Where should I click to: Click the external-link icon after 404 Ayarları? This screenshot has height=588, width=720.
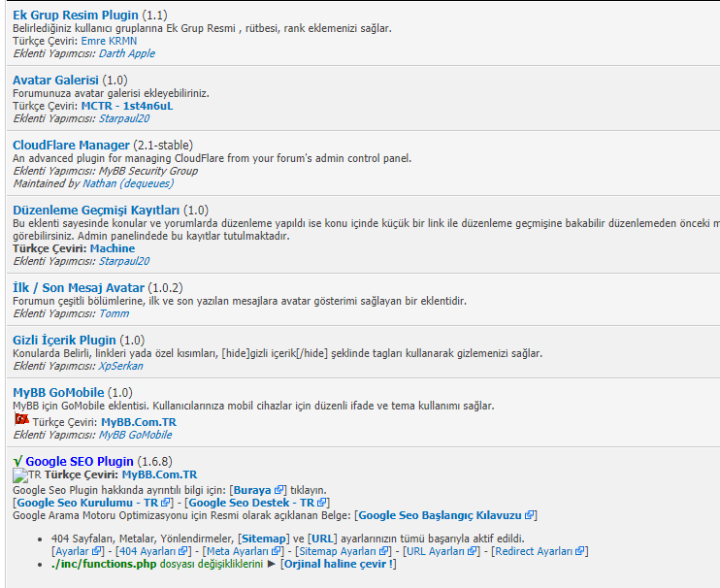tap(183, 551)
